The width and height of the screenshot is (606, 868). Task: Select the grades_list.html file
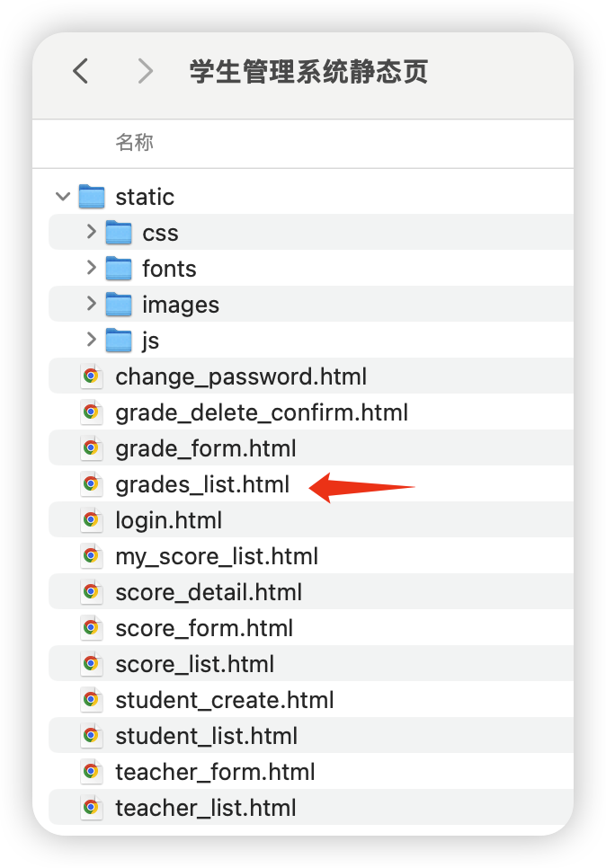[x=202, y=484]
